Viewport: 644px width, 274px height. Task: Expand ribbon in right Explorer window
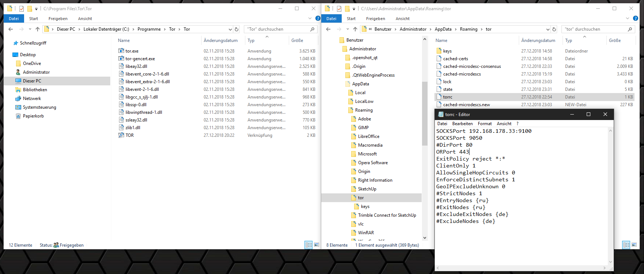pos(628,18)
